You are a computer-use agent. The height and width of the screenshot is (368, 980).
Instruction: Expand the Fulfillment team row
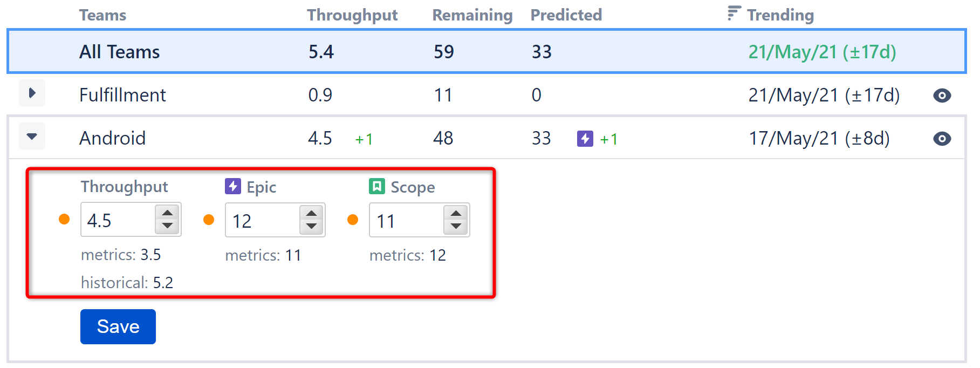pyautogui.click(x=32, y=93)
